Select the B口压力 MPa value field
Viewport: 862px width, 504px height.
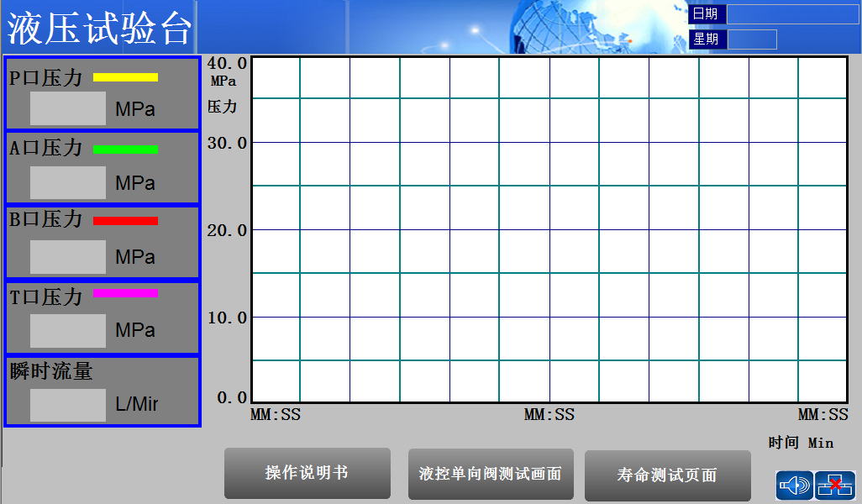pyautogui.click(x=68, y=257)
